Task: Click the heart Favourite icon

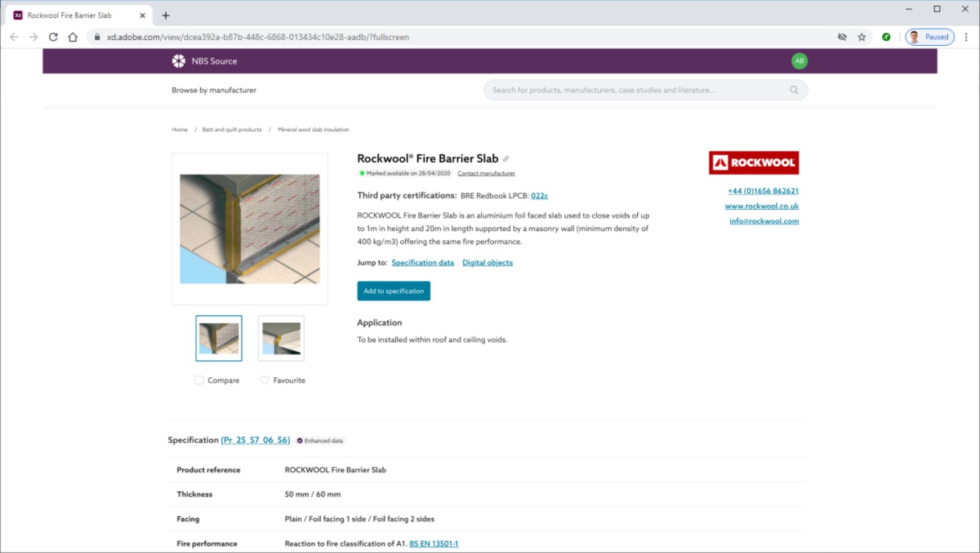Action: coord(265,380)
